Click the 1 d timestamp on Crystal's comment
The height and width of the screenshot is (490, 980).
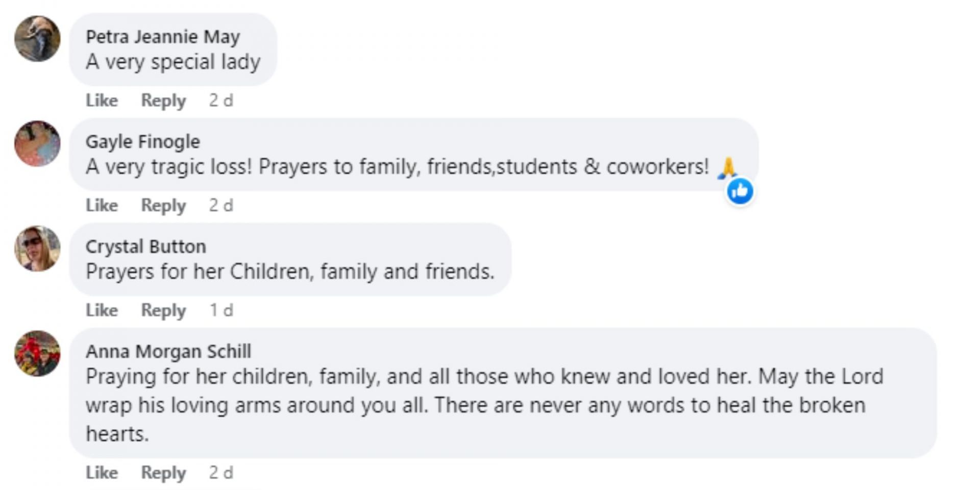pyautogui.click(x=221, y=310)
